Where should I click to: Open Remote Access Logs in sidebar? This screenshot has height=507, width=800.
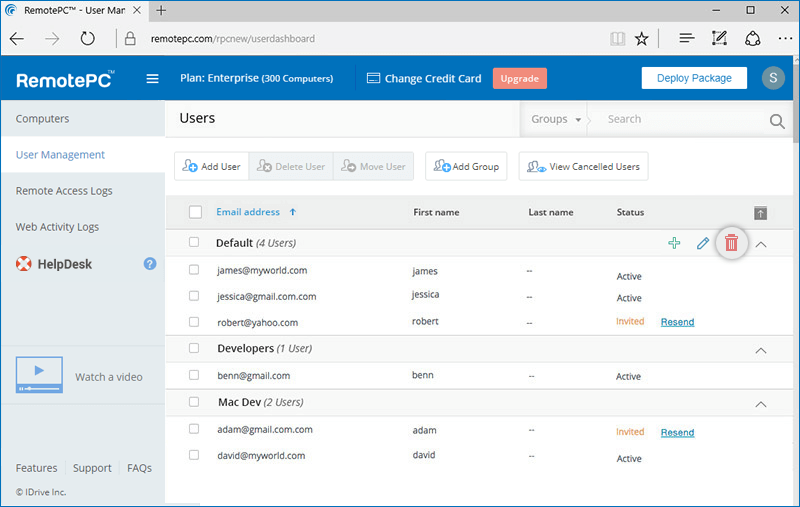pyautogui.click(x=64, y=191)
